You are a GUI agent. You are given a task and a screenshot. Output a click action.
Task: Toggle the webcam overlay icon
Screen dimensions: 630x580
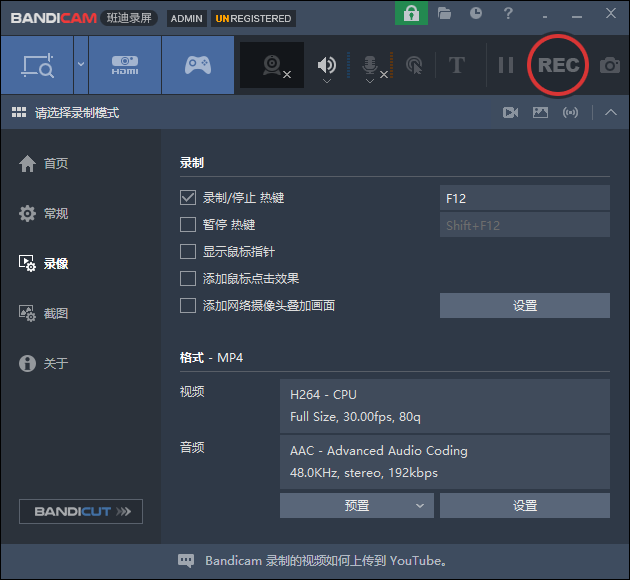tap(272, 65)
